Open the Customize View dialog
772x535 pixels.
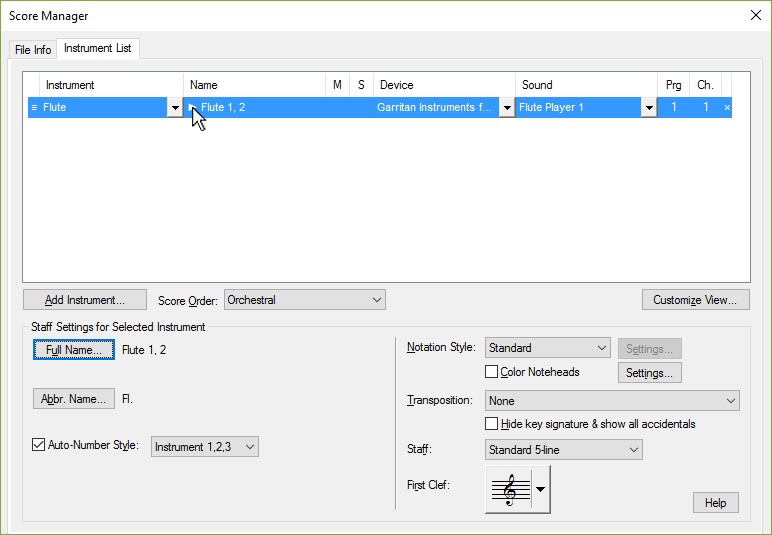(x=695, y=300)
